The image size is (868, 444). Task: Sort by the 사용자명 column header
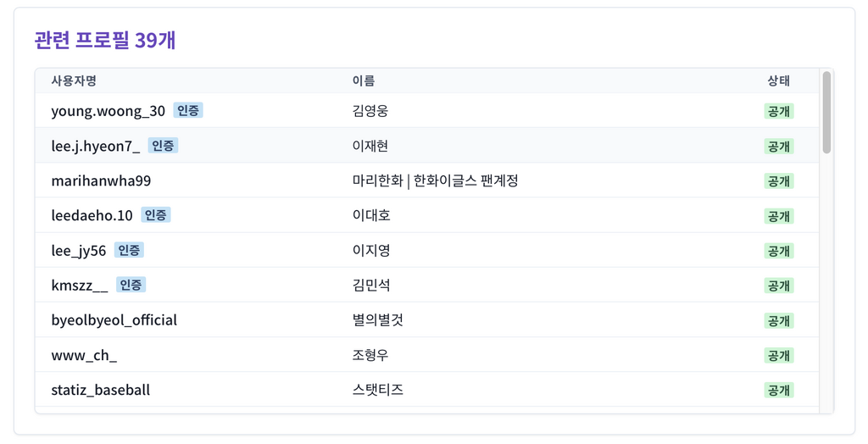point(74,80)
